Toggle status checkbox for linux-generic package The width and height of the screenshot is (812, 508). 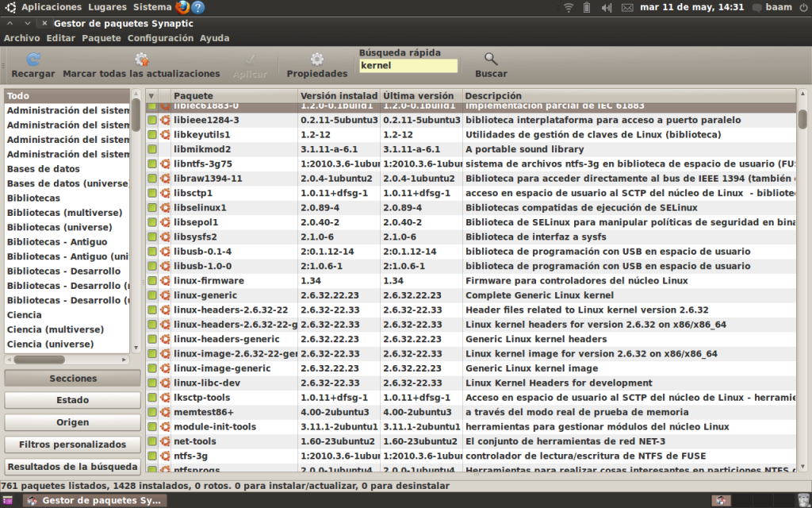[x=151, y=295]
